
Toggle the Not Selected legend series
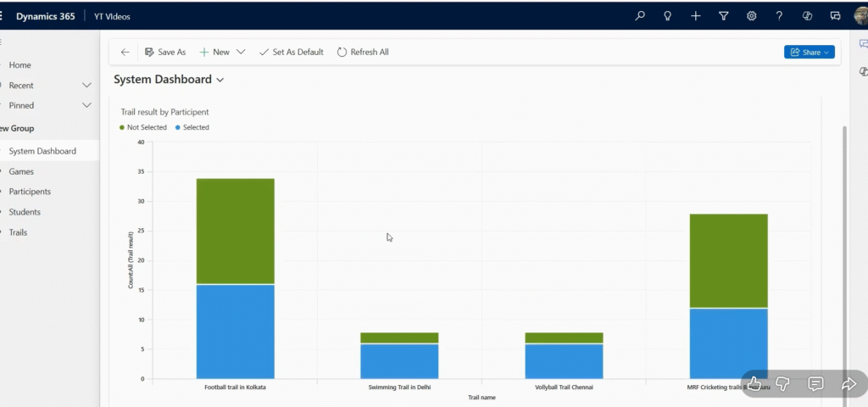pos(146,127)
